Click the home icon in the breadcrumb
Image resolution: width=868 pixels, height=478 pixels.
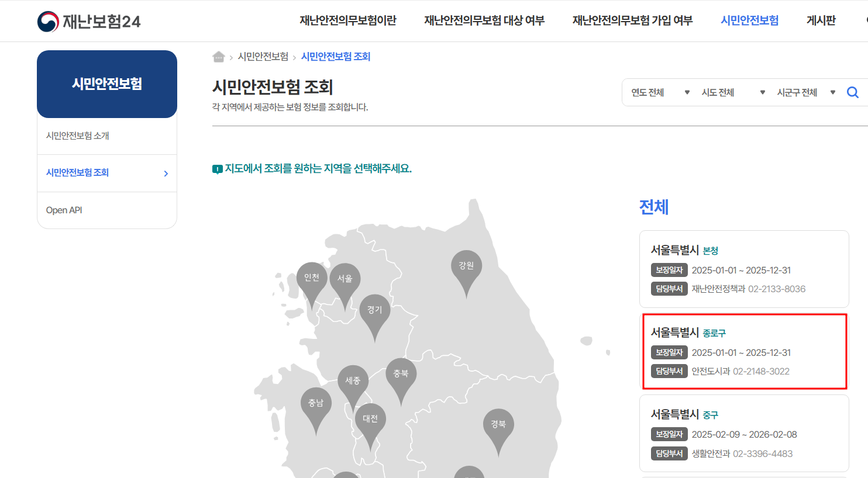219,56
